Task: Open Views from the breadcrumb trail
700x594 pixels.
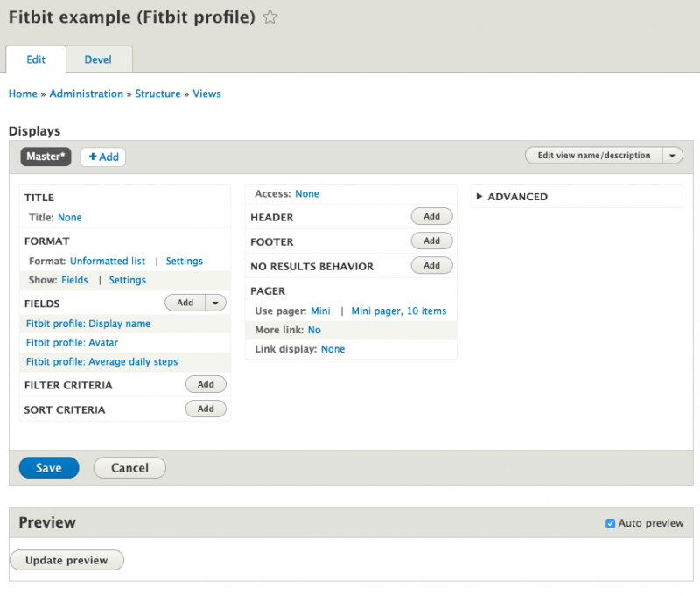Action: coord(206,94)
